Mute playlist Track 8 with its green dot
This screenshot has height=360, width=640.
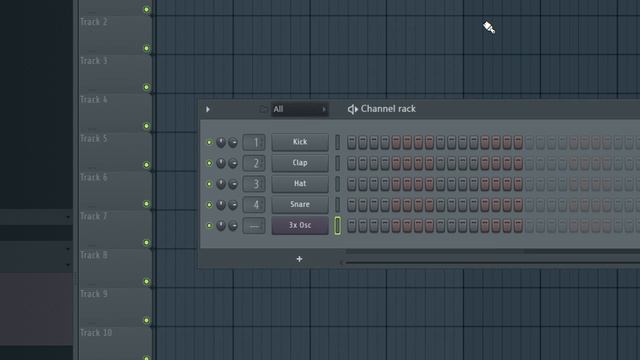(x=147, y=281)
